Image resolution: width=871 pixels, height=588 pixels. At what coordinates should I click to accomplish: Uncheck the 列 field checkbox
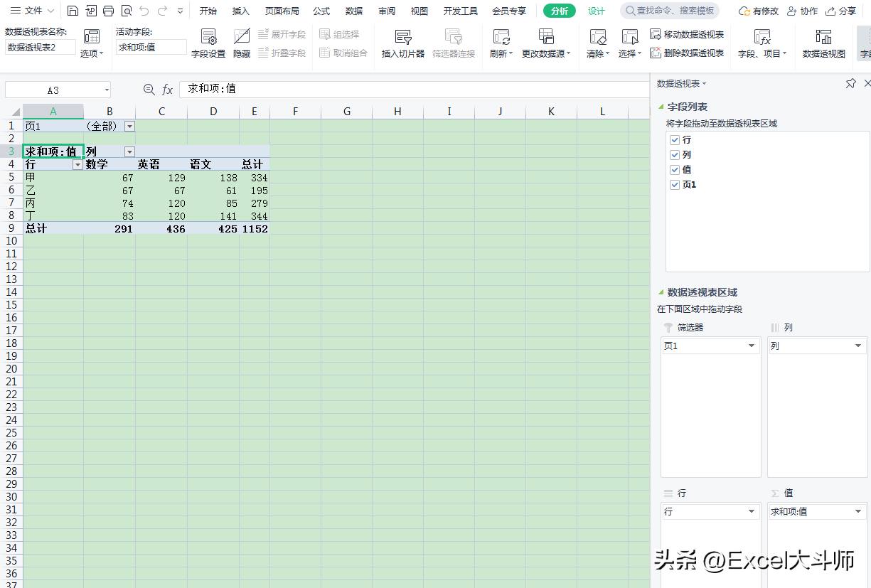point(675,154)
